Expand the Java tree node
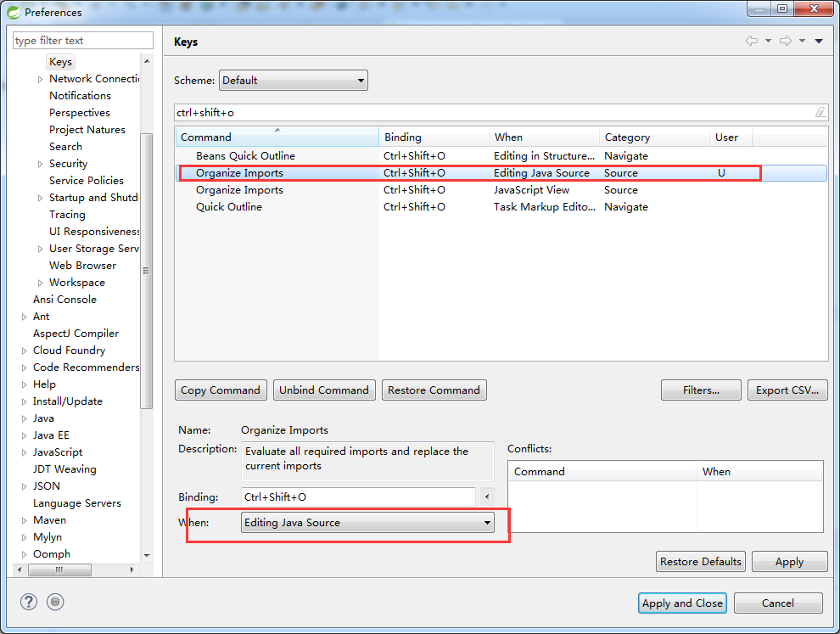The image size is (840, 634). point(24,418)
